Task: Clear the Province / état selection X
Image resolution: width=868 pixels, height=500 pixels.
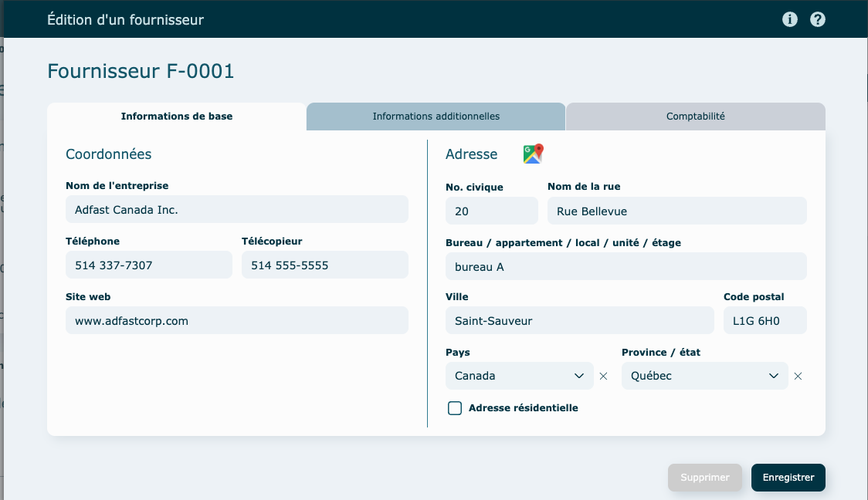Action: click(798, 376)
